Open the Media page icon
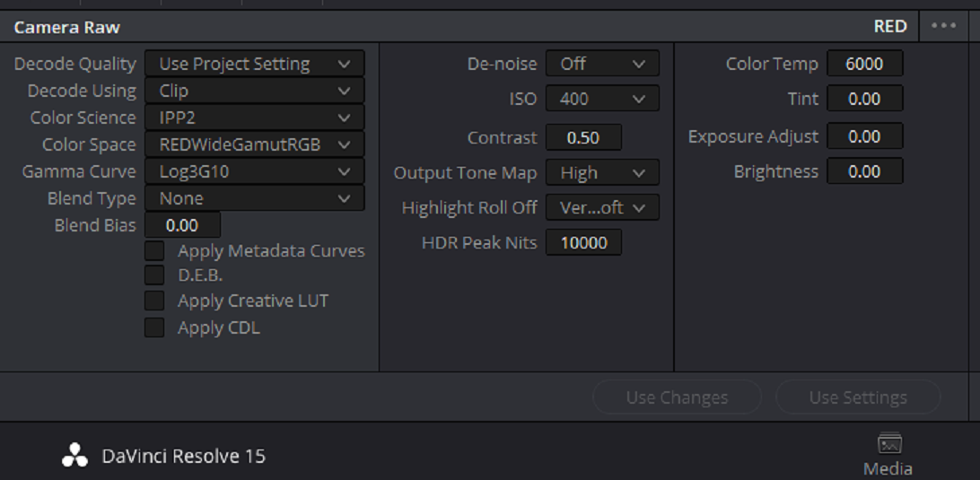This screenshot has width=980, height=480. tap(888, 443)
